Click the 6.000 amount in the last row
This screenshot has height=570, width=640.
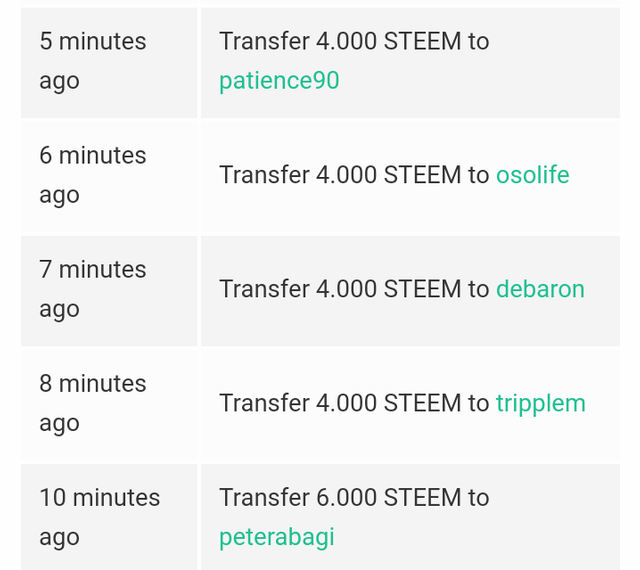(x=347, y=498)
